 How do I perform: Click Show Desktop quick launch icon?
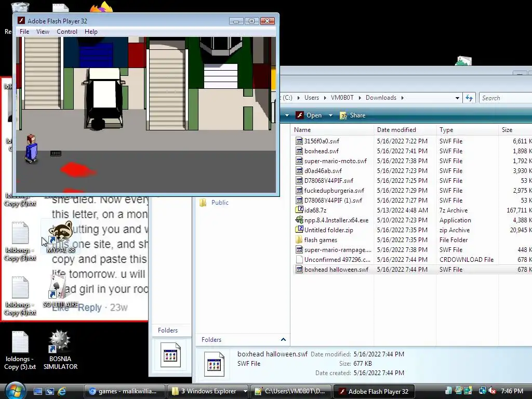tap(37, 391)
